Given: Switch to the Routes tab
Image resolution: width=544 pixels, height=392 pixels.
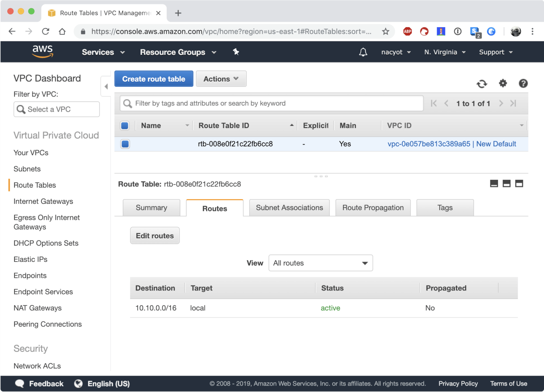Looking at the screenshot, I should (215, 208).
